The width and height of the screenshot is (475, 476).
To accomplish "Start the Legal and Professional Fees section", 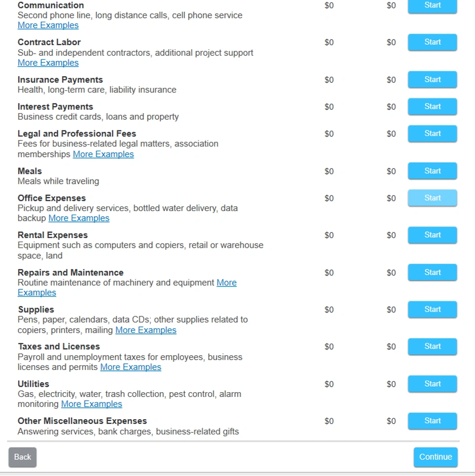I will coord(432,133).
